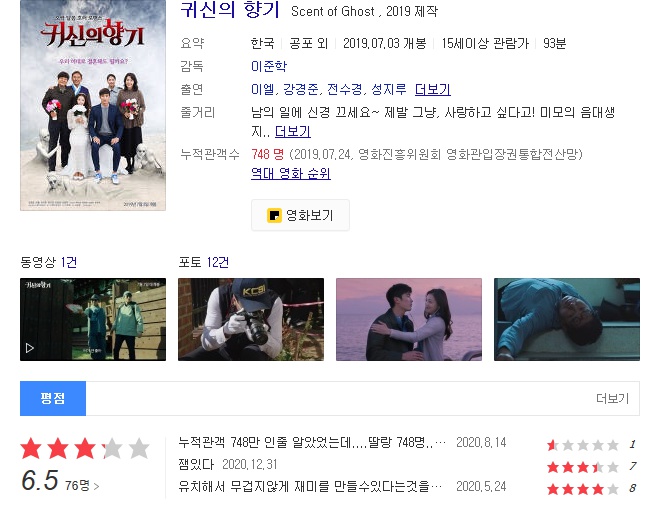Open 더보기 in the ratings bar
The image size is (660, 508).
(612, 399)
